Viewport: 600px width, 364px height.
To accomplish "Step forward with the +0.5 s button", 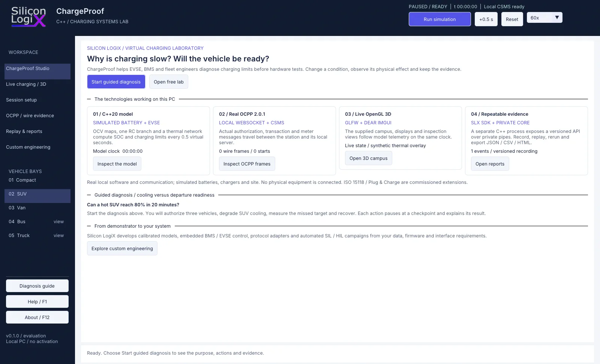I will click(486, 19).
